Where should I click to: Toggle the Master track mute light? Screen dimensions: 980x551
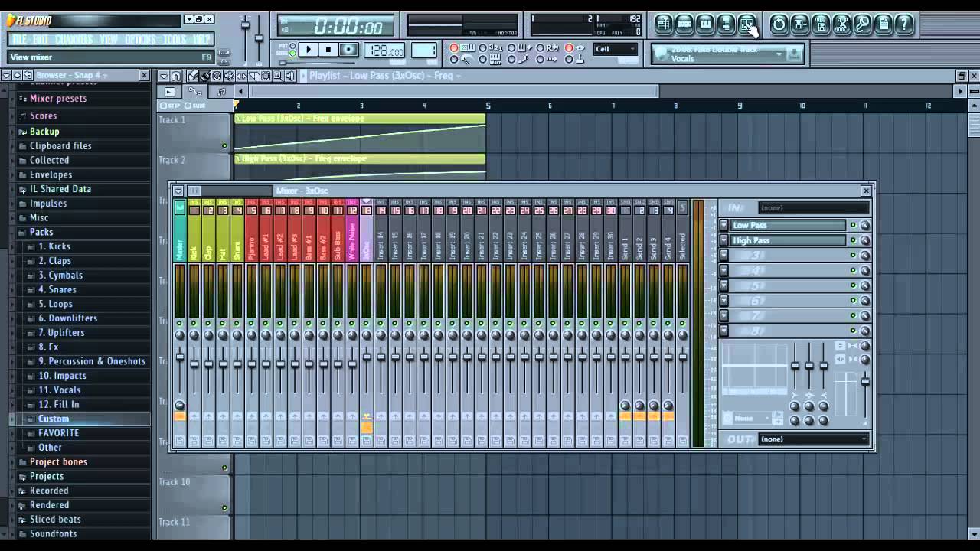click(x=179, y=324)
